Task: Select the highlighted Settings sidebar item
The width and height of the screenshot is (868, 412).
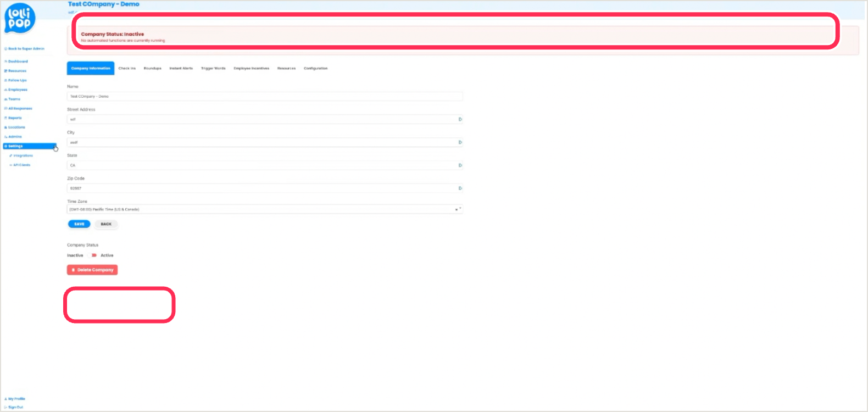Action: 30,146
